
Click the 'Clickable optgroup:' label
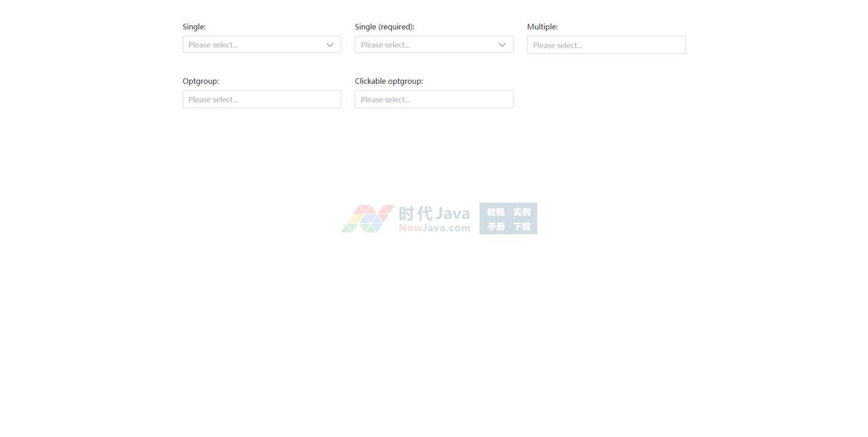389,81
